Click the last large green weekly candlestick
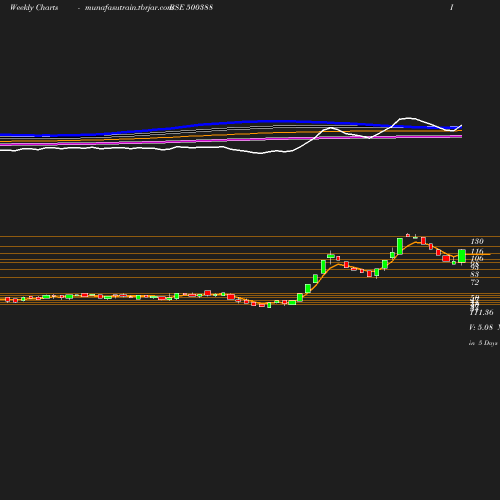 pos(462,256)
